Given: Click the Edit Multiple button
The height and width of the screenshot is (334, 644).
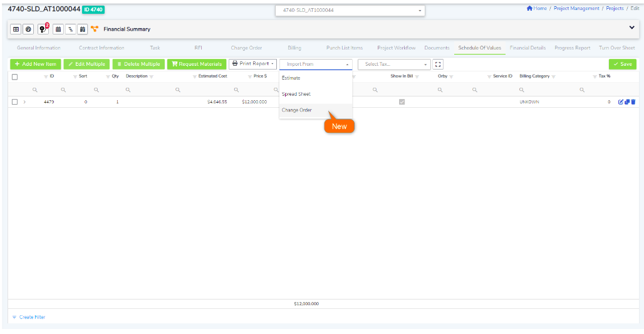Looking at the screenshot, I should (86, 64).
